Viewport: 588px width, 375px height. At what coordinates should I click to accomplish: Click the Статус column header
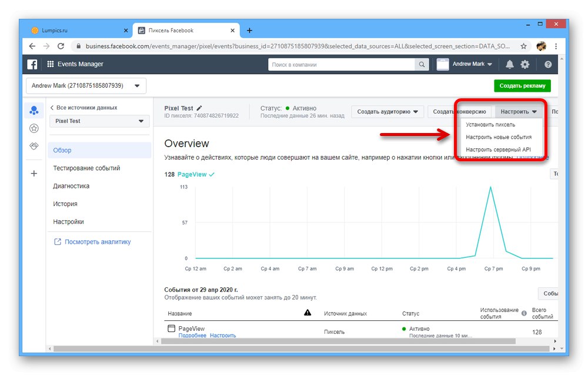(410, 313)
